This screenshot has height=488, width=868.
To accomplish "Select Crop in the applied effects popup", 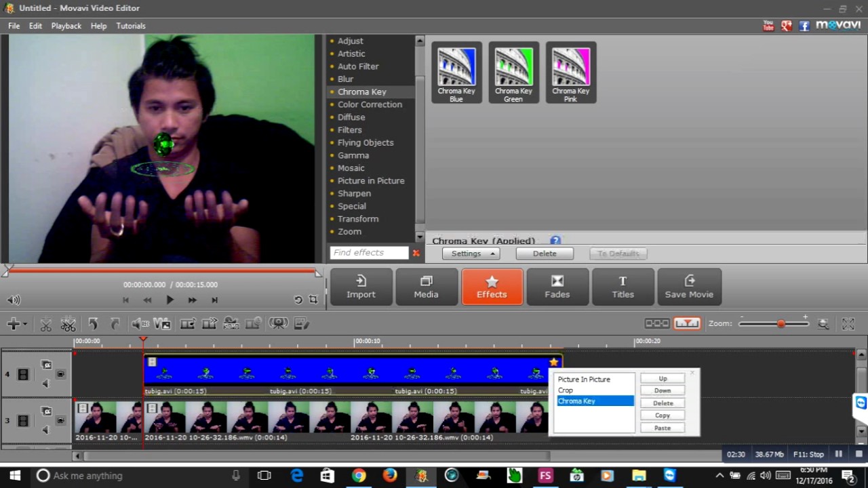I will [x=595, y=390].
